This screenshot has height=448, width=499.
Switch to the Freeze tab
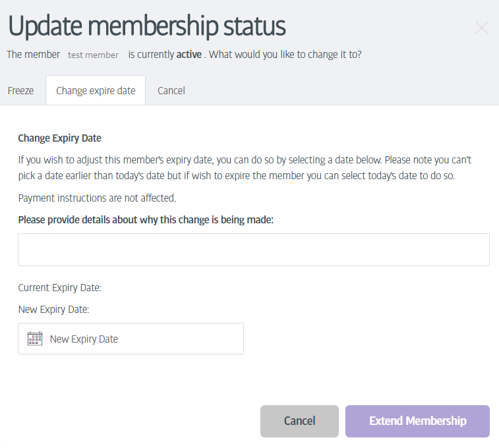(21, 91)
